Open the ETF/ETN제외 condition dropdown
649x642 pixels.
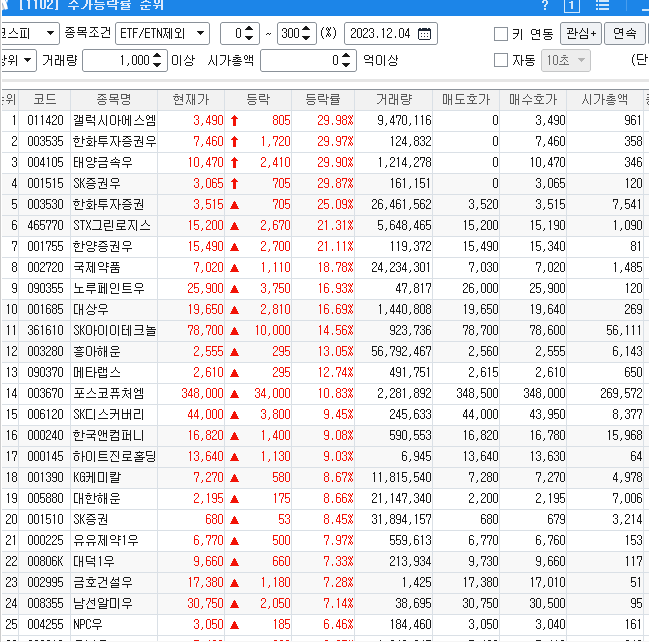[x=162, y=33]
